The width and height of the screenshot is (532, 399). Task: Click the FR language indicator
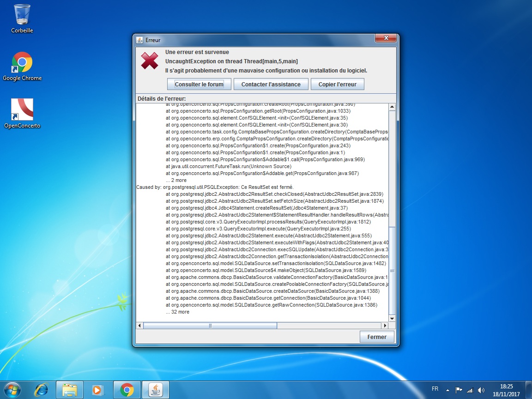(x=435, y=389)
